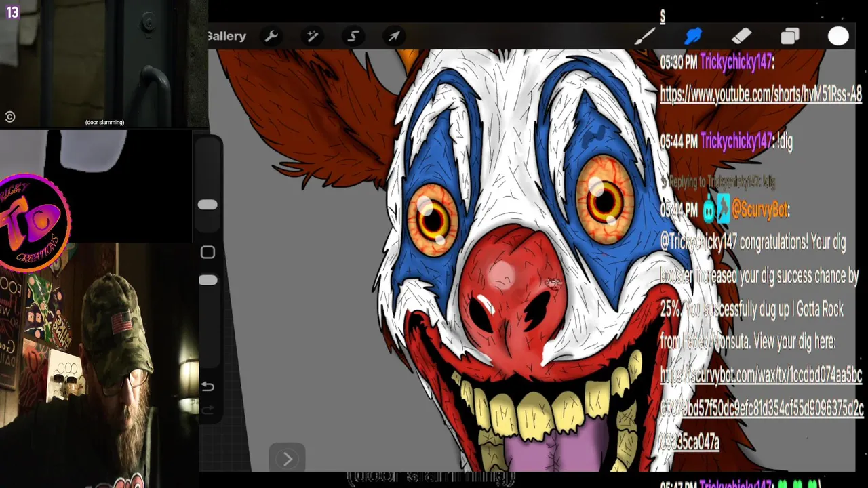Image resolution: width=868 pixels, height=488 pixels.
Task: Click the webcam feed of the streamer
Action: click(x=99, y=366)
